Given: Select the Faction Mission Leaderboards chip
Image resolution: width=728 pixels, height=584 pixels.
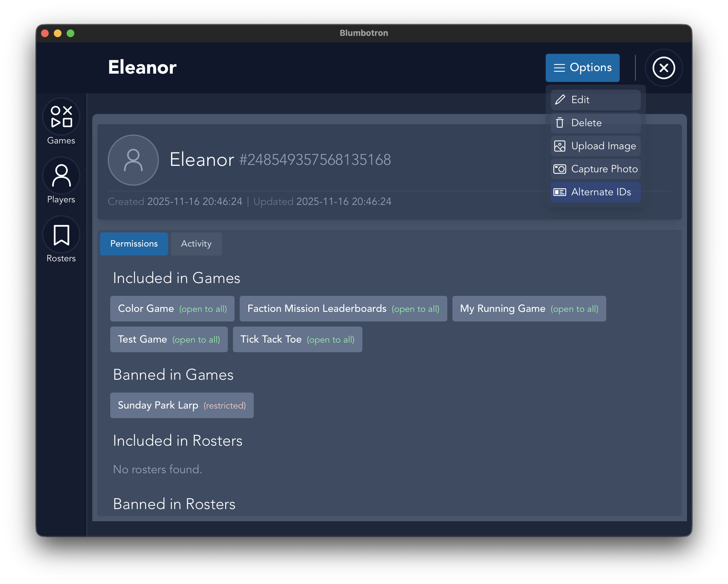Looking at the screenshot, I should click(x=343, y=308).
